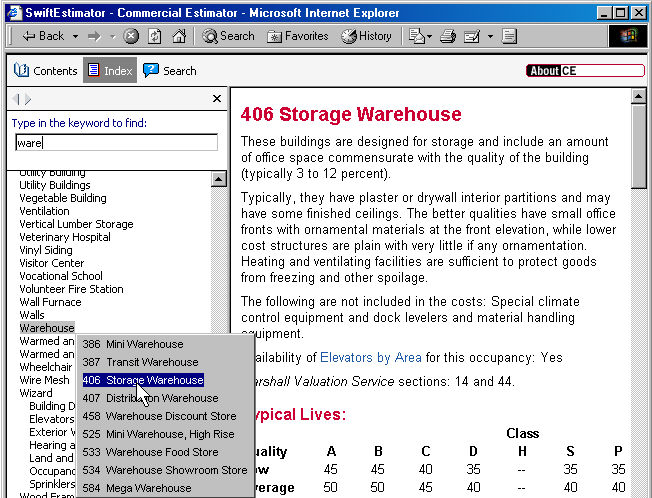Click the next topic arrow in pane
This screenshot has width=652, height=498.
pos(28,99)
